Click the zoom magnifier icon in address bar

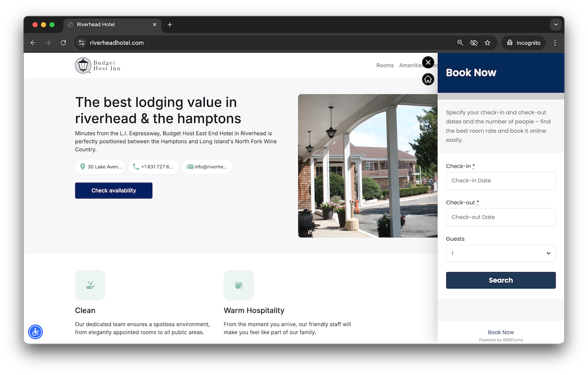coord(460,43)
